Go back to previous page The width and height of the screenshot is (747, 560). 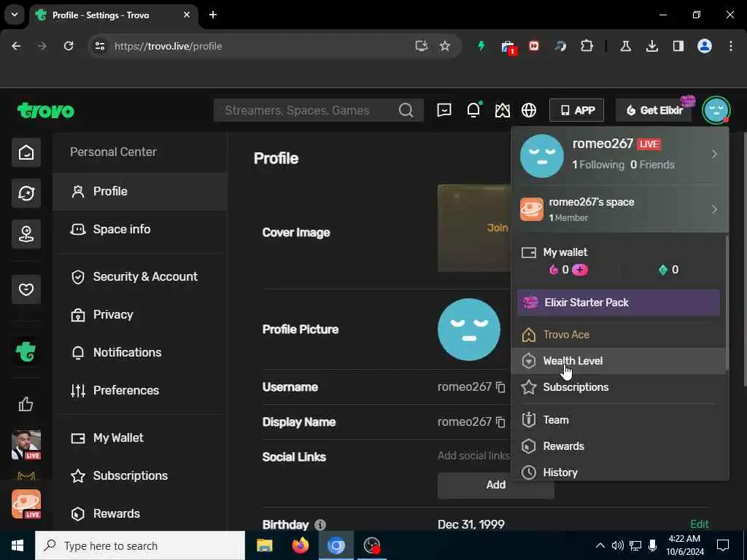16,46
